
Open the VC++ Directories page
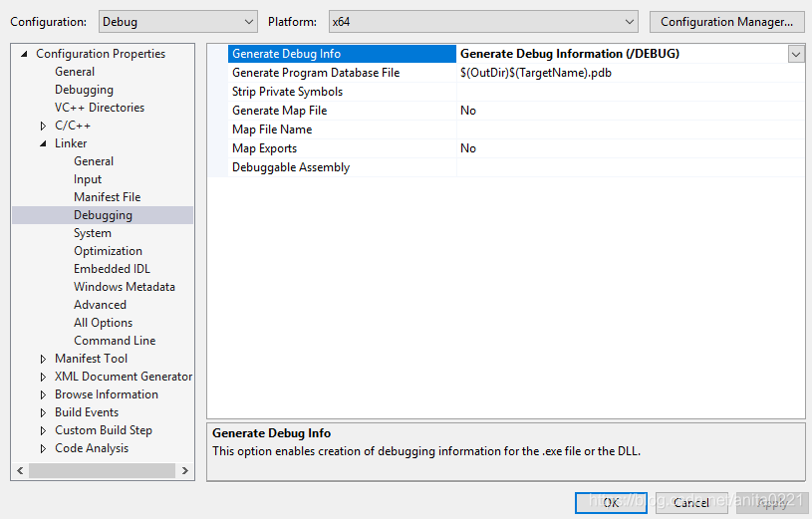(x=100, y=108)
